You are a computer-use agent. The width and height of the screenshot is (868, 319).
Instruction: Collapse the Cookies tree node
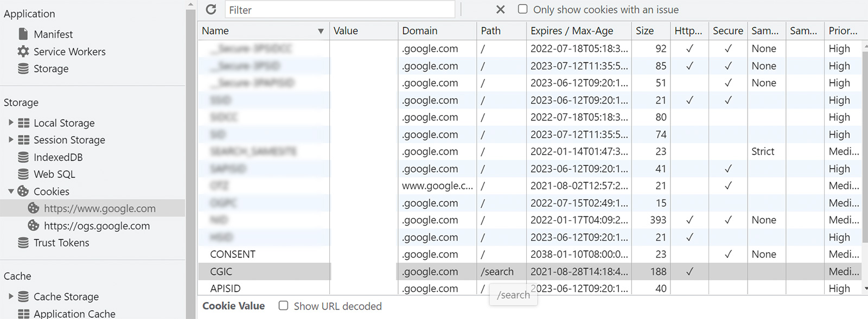coord(11,192)
